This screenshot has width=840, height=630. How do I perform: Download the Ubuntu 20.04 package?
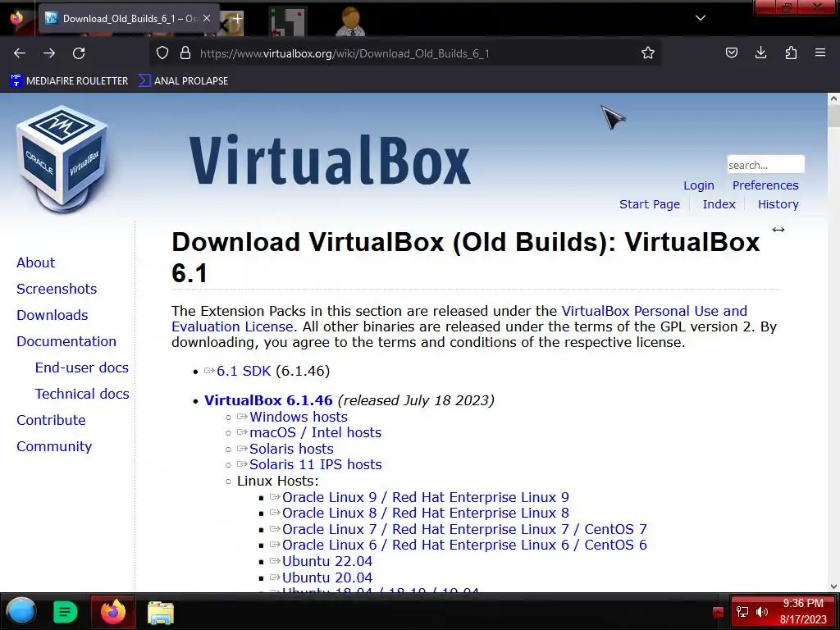click(326, 578)
